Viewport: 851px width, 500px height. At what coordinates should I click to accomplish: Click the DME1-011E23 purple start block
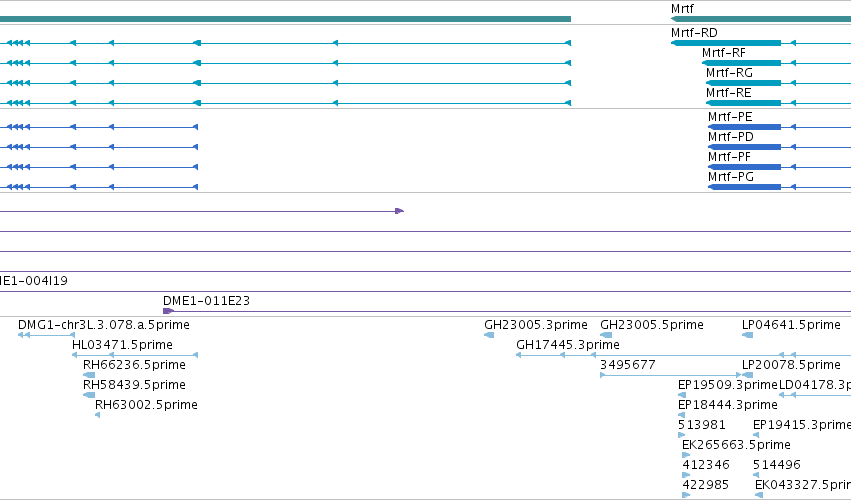tap(168, 311)
